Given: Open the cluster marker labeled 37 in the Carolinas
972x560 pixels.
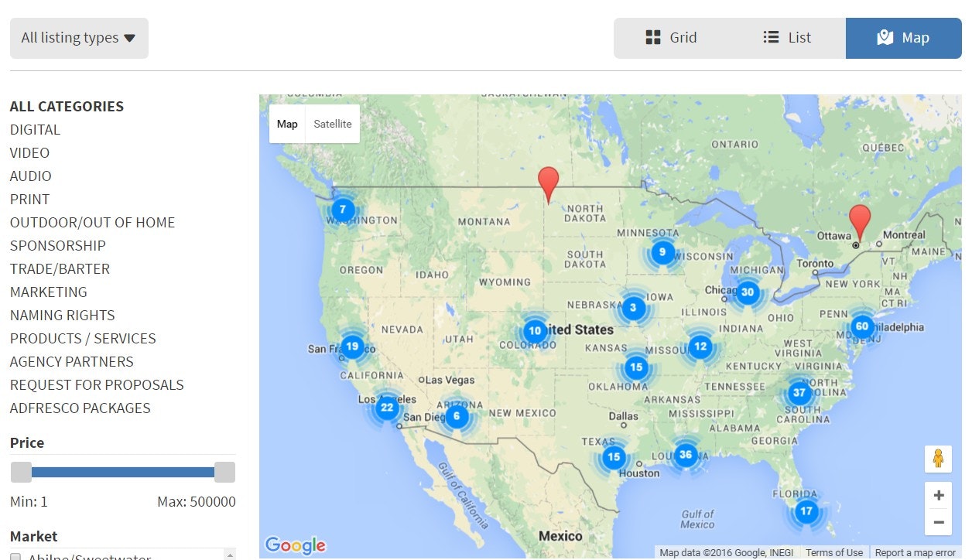Looking at the screenshot, I should click(799, 392).
